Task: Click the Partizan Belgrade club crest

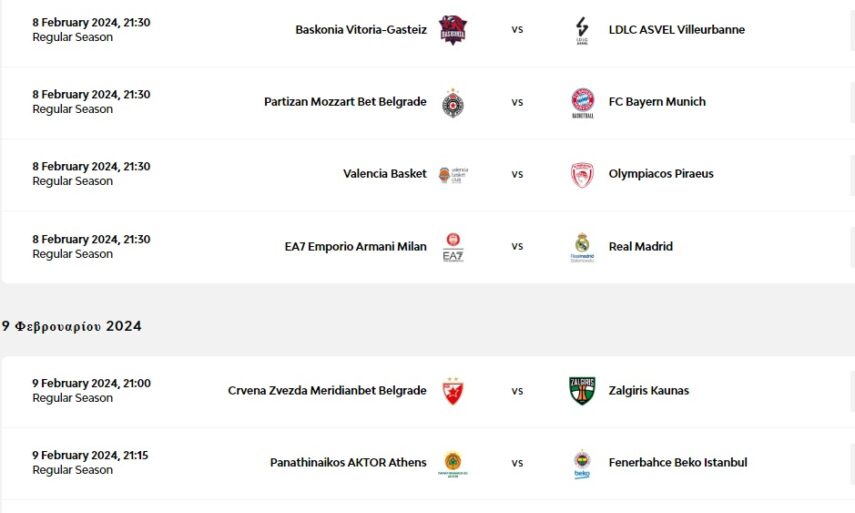Action: (453, 102)
